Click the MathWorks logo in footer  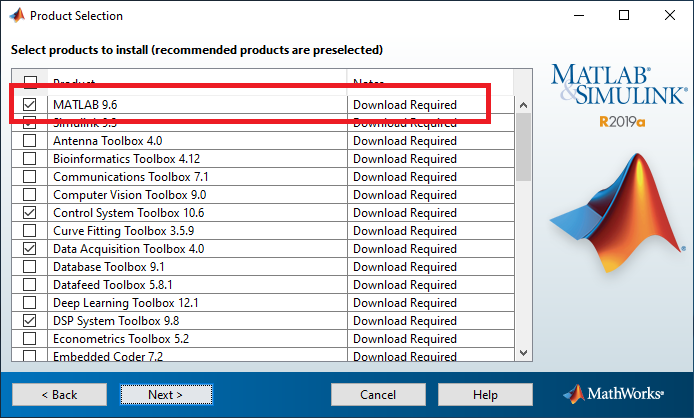[x=613, y=394]
